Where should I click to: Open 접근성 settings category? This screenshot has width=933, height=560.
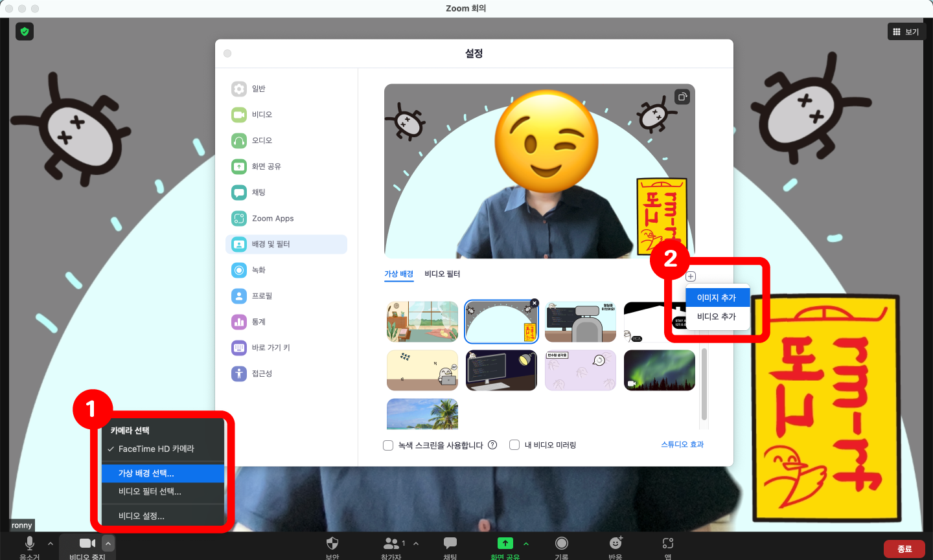point(286,374)
